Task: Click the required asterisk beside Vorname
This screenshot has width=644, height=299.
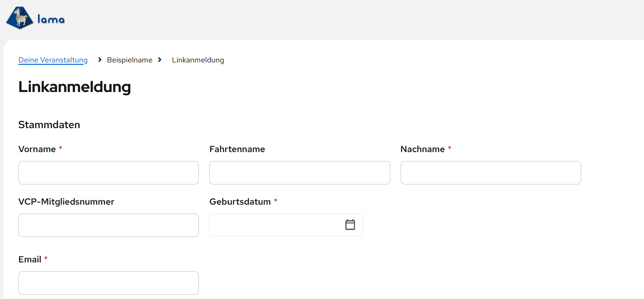Action: point(60,148)
